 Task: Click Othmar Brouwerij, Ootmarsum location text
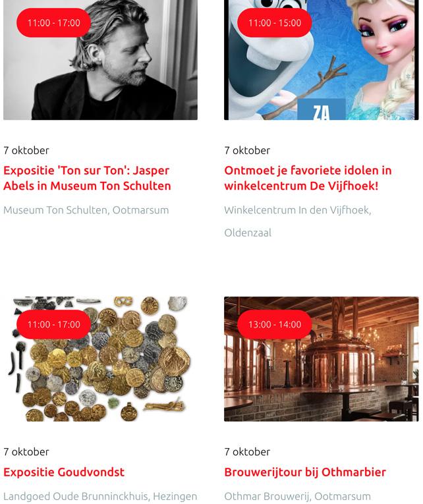click(297, 496)
